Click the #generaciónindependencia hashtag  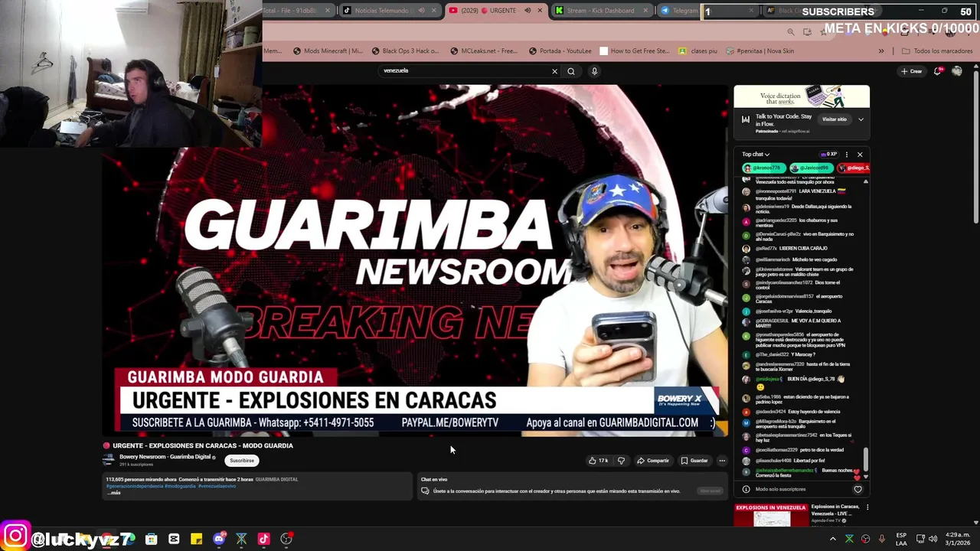135,486
